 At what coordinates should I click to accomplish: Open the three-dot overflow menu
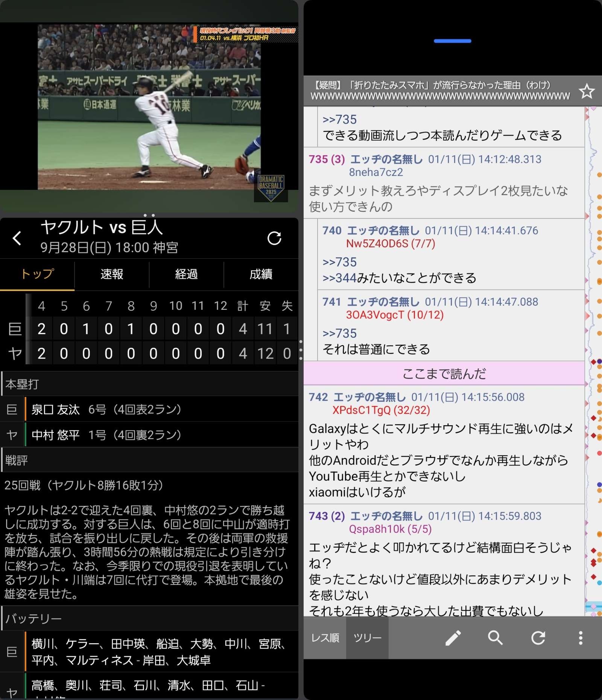pyautogui.click(x=581, y=638)
